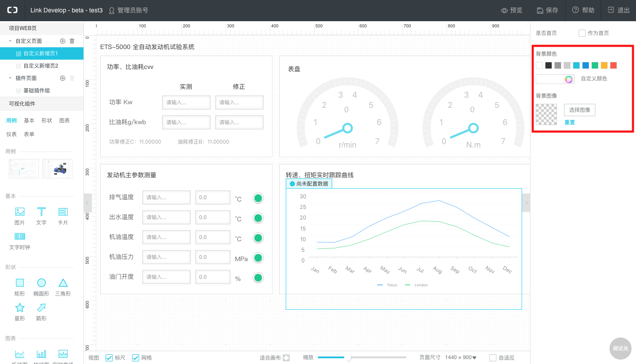This screenshot has width=636, height=364.
Task: Switch to the 用例 tab
Action: click(11, 121)
